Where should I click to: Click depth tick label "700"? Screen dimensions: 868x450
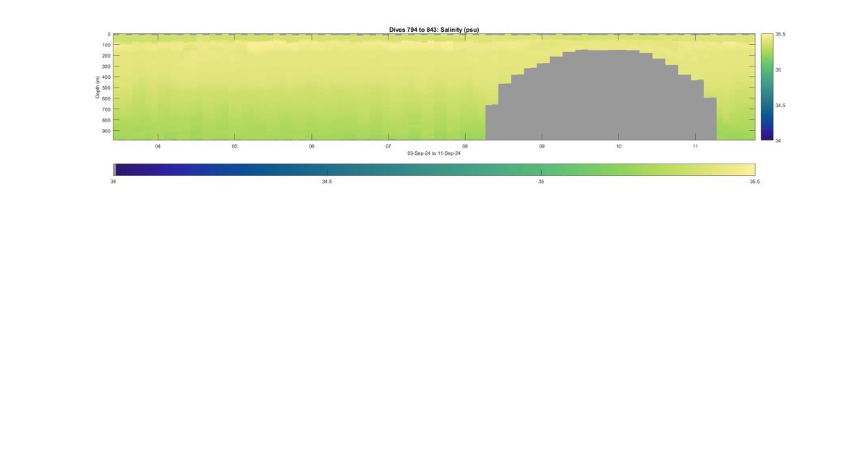106,110
